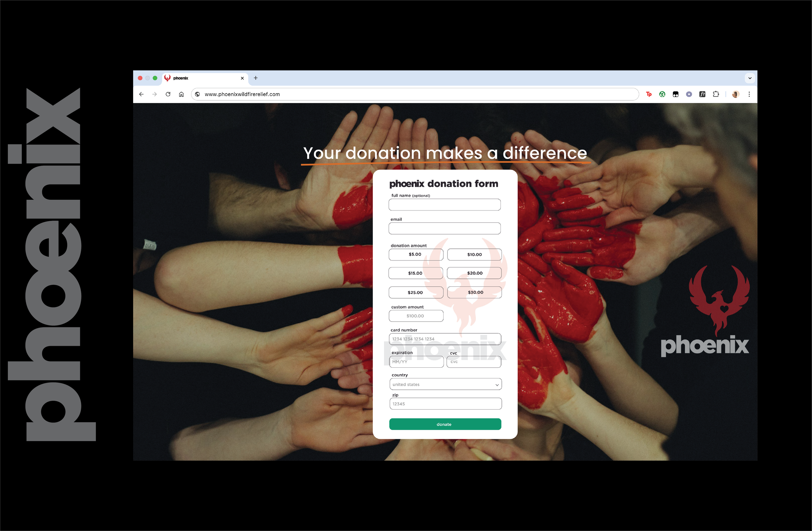The height and width of the screenshot is (531, 812).
Task: Reload the page with refresh icon
Action: 168,94
